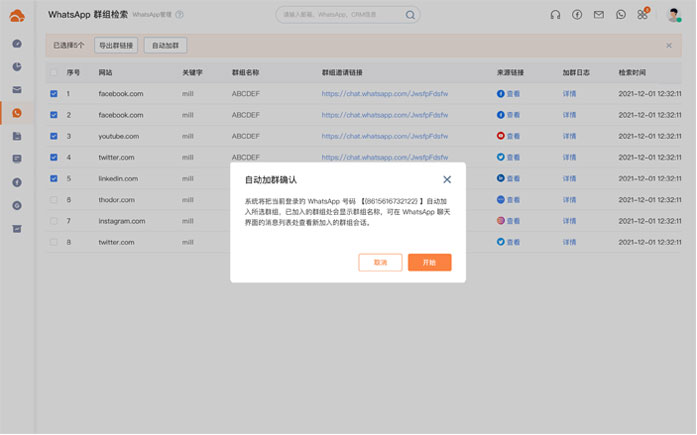Click 自动加群 button

pyautogui.click(x=165, y=45)
